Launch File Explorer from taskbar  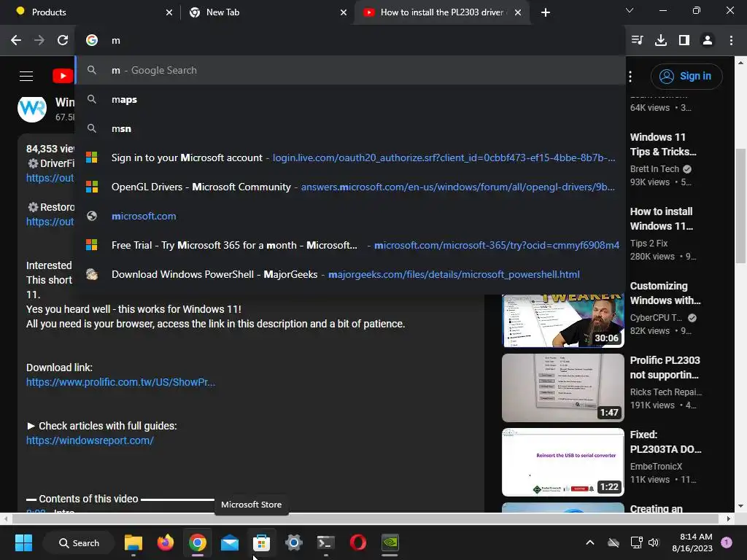point(133,542)
